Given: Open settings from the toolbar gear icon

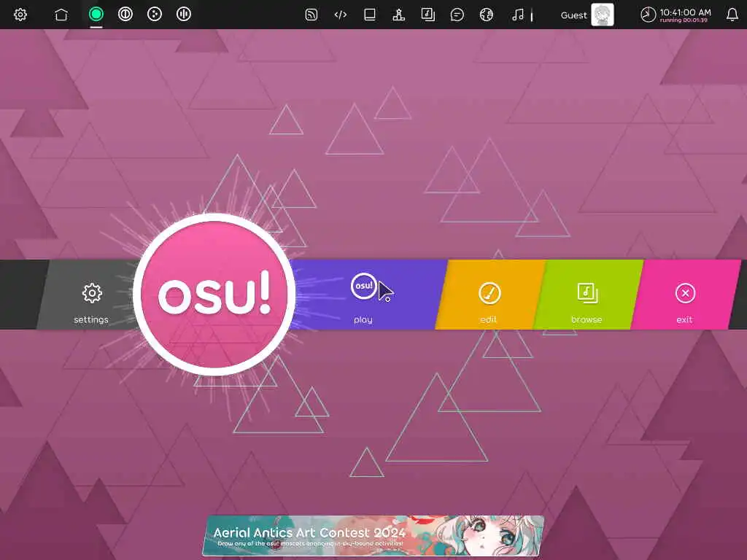Looking at the screenshot, I should [x=20, y=15].
